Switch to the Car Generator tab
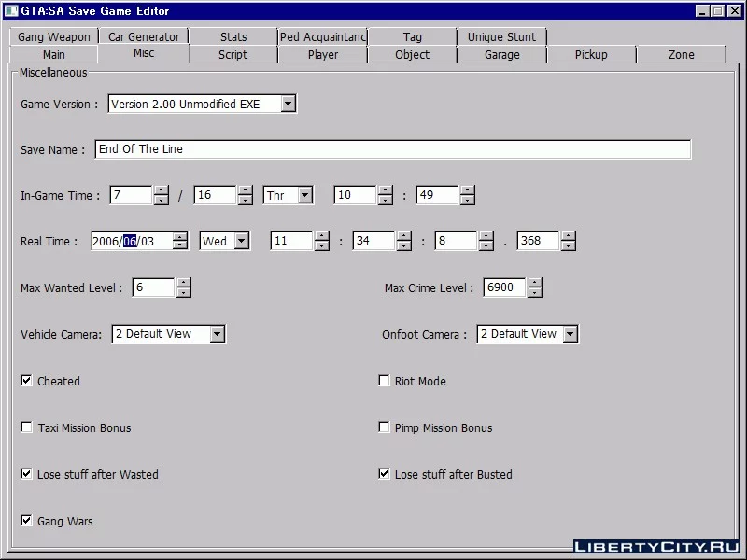747x560 pixels. pos(144,36)
